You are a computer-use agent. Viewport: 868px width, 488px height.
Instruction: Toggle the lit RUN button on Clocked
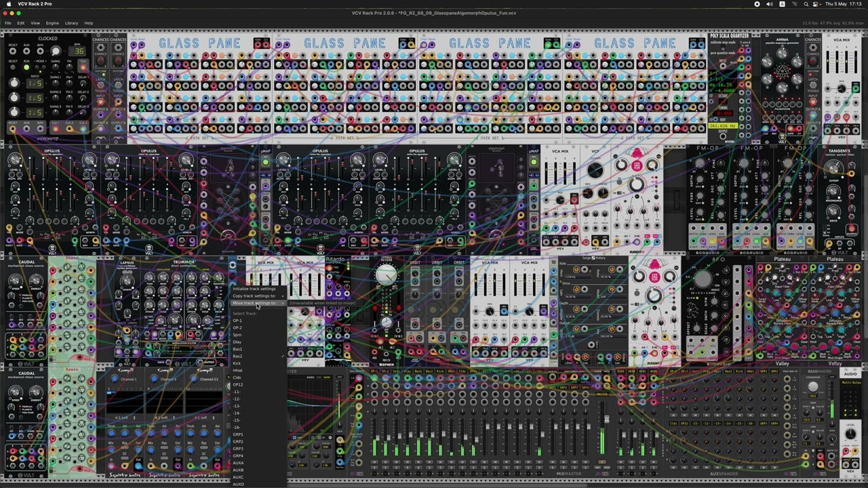tap(26, 67)
